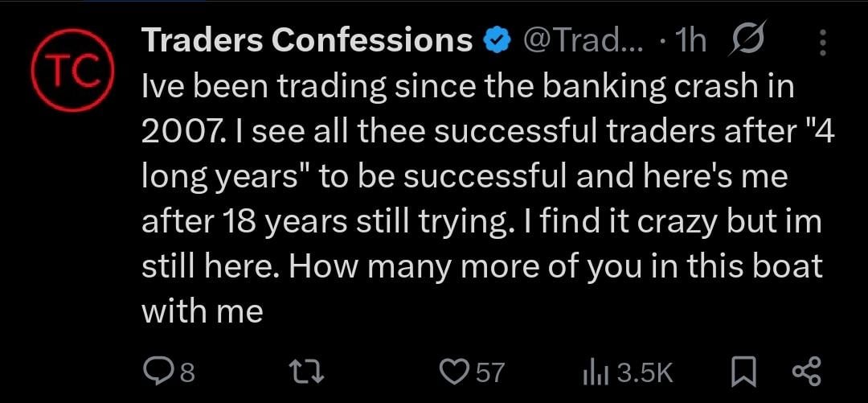Click the tweet line starting "Ive been trading"
Viewport: 868px width, 403px height.
coord(467,87)
